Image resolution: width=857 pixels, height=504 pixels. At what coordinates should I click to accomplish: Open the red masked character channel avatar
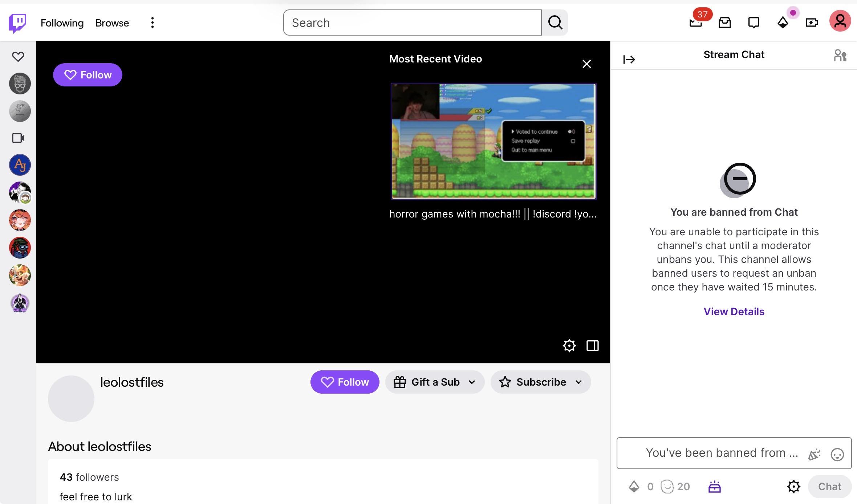coord(20,248)
